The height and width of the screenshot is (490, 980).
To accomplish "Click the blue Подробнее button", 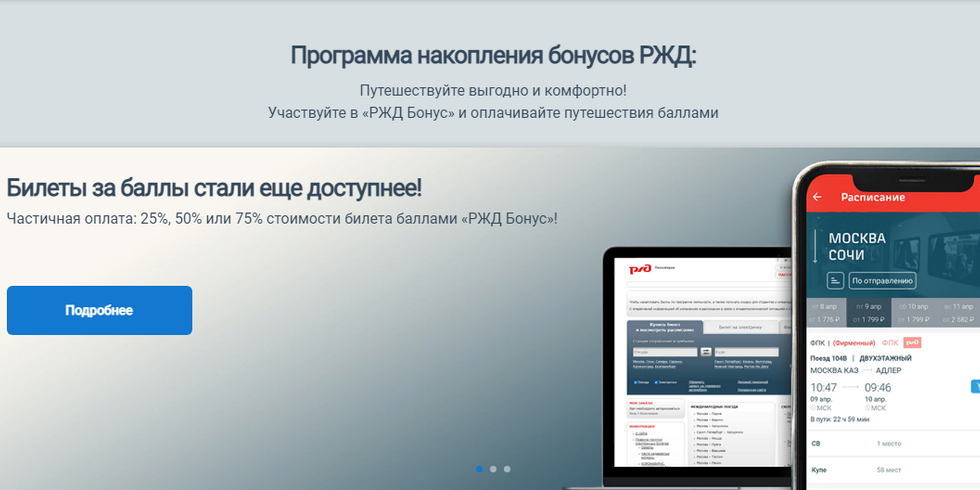I will tap(99, 310).
